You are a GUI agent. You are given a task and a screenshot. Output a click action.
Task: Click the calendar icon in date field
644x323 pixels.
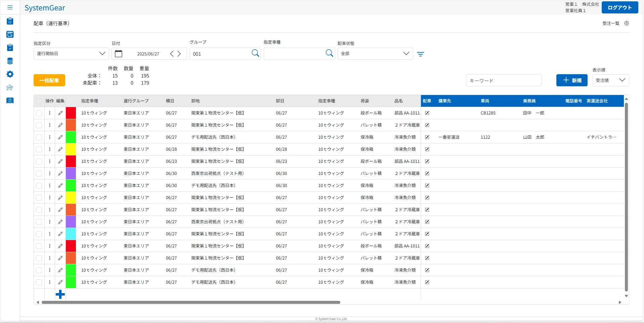point(119,54)
